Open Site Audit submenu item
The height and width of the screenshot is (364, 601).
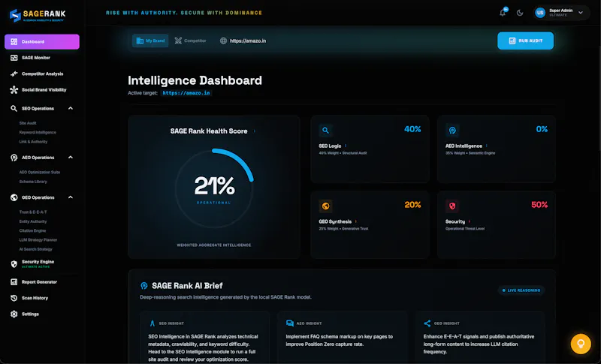[x=28, y=123]
